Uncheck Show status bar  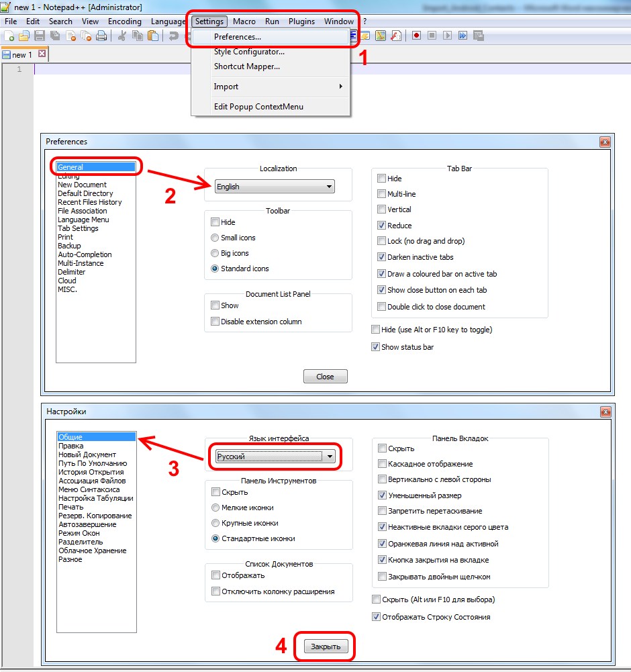point(375,347)
